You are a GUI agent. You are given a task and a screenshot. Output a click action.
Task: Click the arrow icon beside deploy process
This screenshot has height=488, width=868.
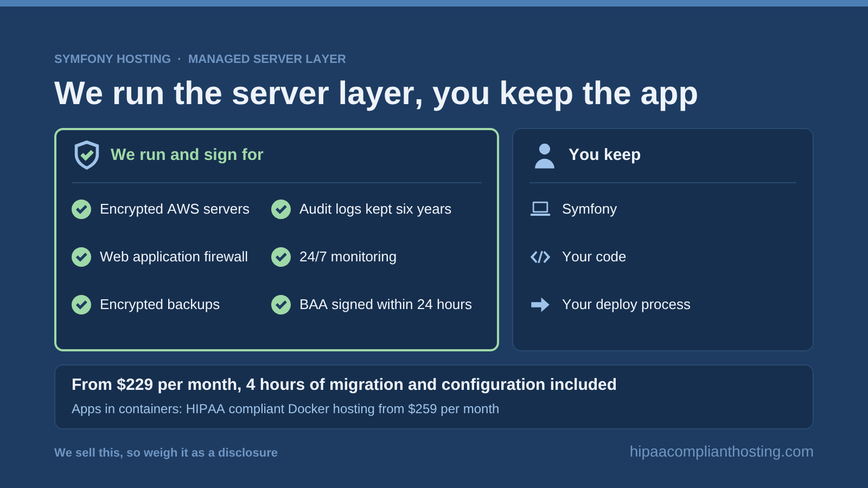coord(540,304)
